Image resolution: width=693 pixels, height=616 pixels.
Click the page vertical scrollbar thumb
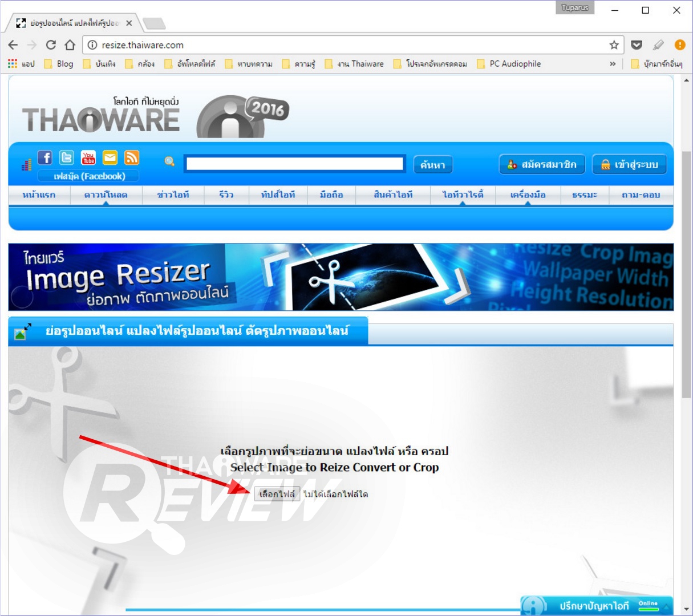(x=686, y=274)
